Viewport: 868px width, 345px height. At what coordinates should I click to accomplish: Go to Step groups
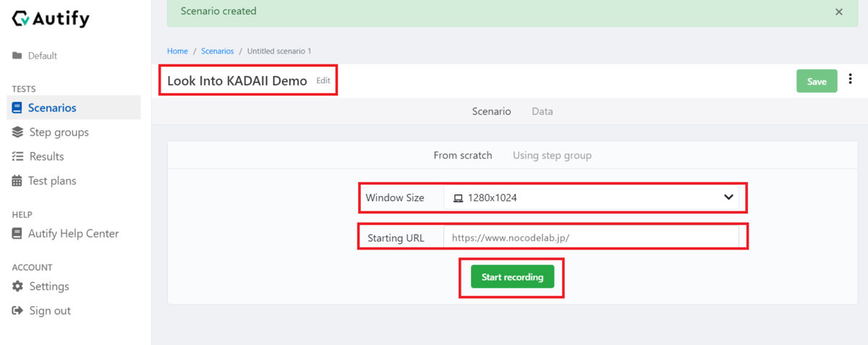51,132
